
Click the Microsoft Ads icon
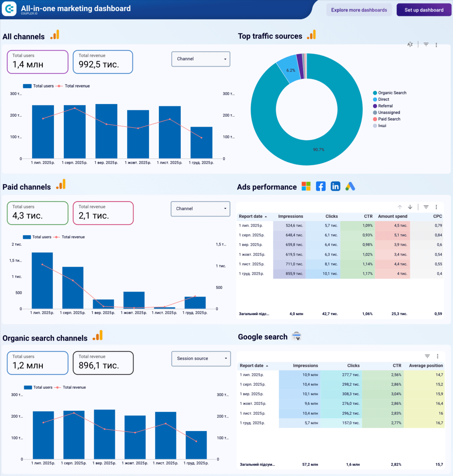tap(306, 186)
